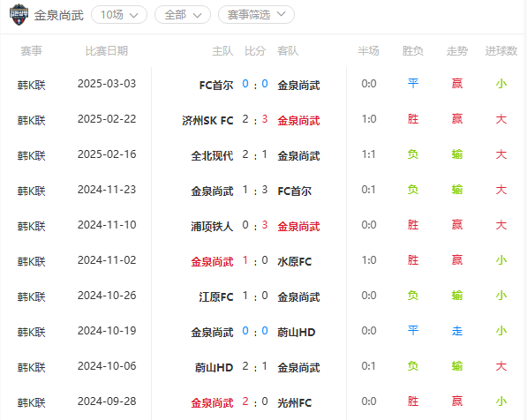Click the 水原FC away team

(x=295, y=261)
